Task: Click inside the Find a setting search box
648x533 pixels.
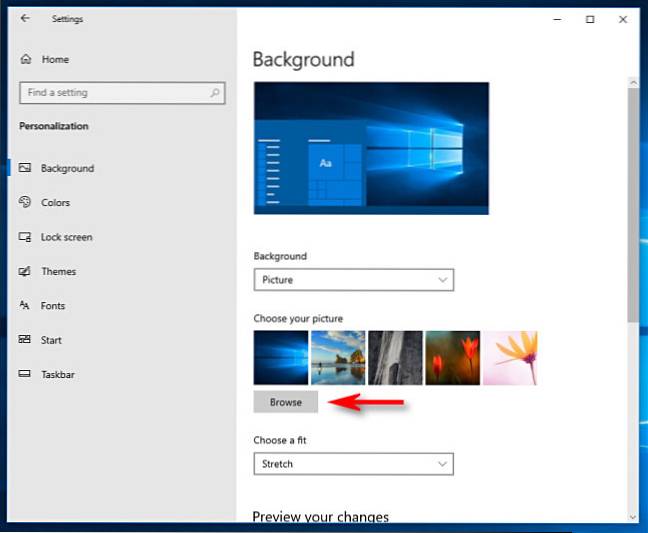Action: pos(110,93)
